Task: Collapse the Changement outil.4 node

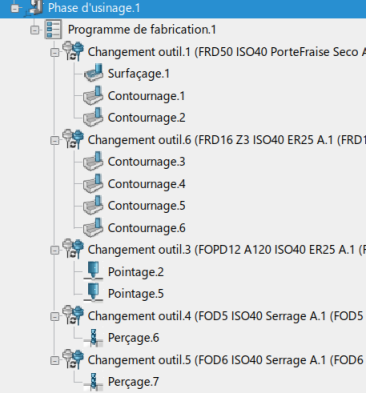Action: (x=55, y=316)
